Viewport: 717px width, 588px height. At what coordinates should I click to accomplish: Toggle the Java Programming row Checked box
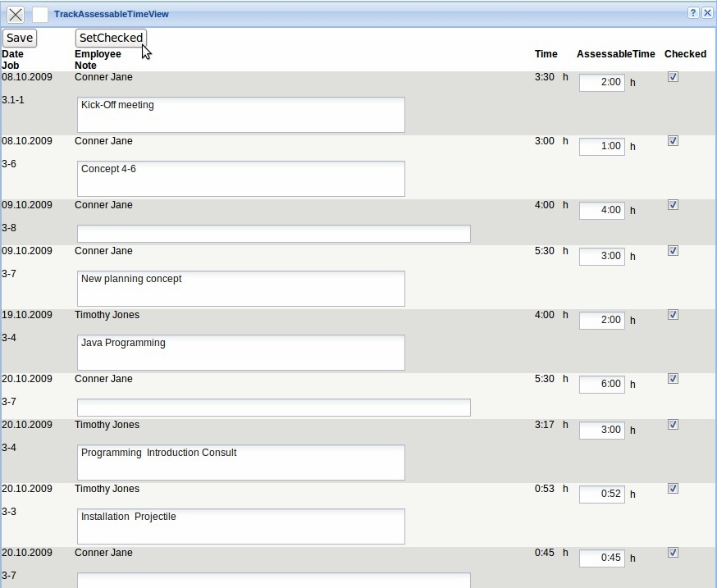(x=674, y=315)
